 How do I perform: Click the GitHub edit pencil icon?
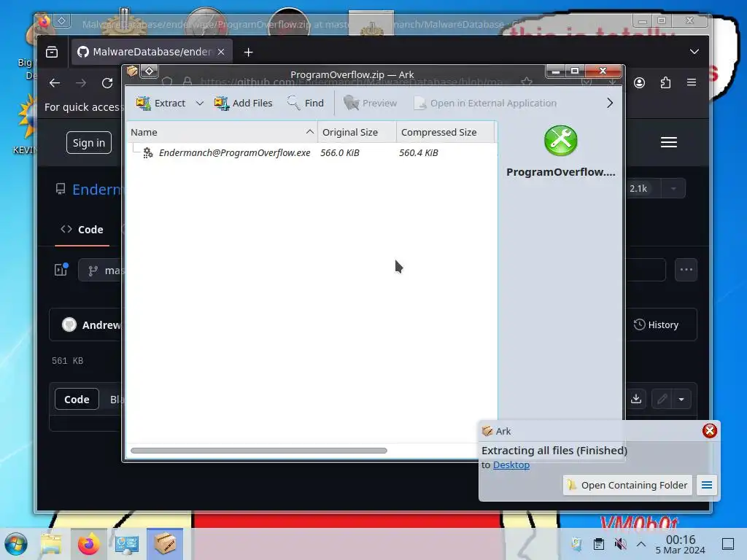[662, 399]
